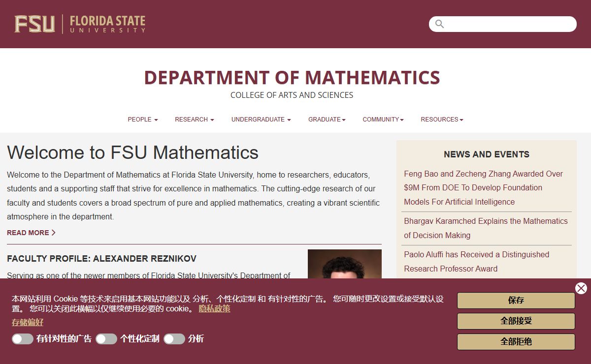Click the READ MORE link
591x364 pixels.
click(x=31, y=233)
